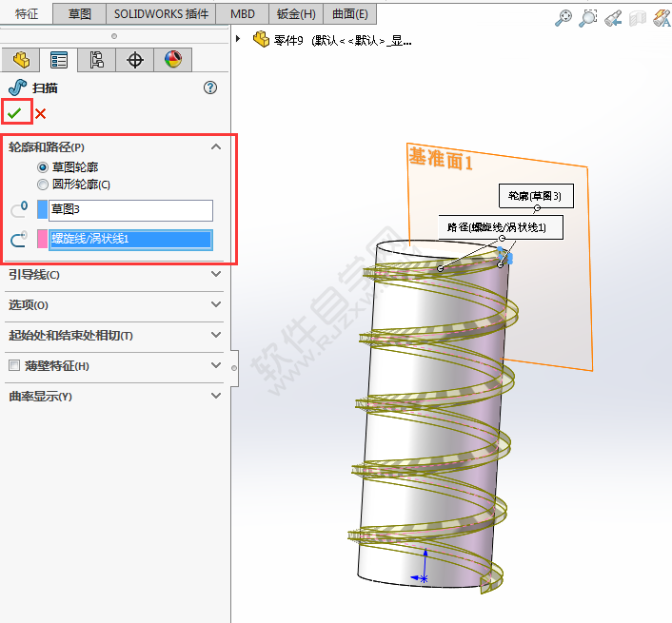Switch to the 草图 tab

[x=79, y=13]
